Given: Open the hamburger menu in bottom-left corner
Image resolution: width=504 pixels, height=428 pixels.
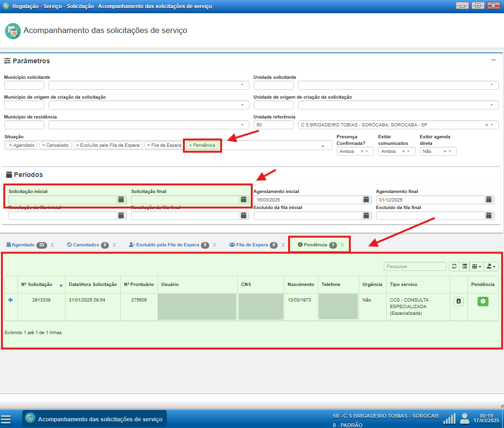Looking at the screenshot, I should click(x=6, y=419).
